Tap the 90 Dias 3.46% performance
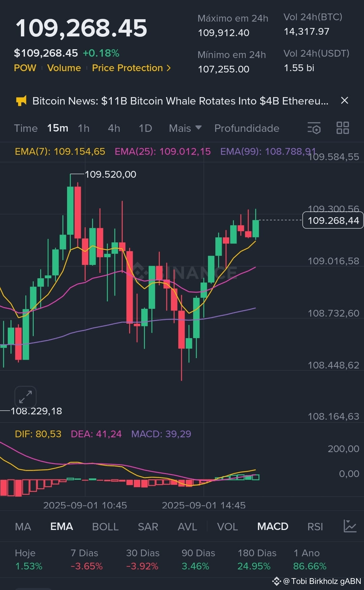Viewport: 364px width, 590px height. point(198,560)
